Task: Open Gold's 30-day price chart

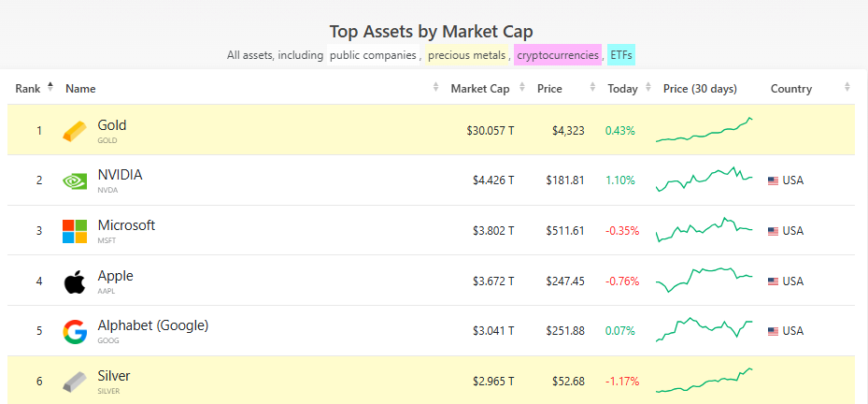Action: 705,131
